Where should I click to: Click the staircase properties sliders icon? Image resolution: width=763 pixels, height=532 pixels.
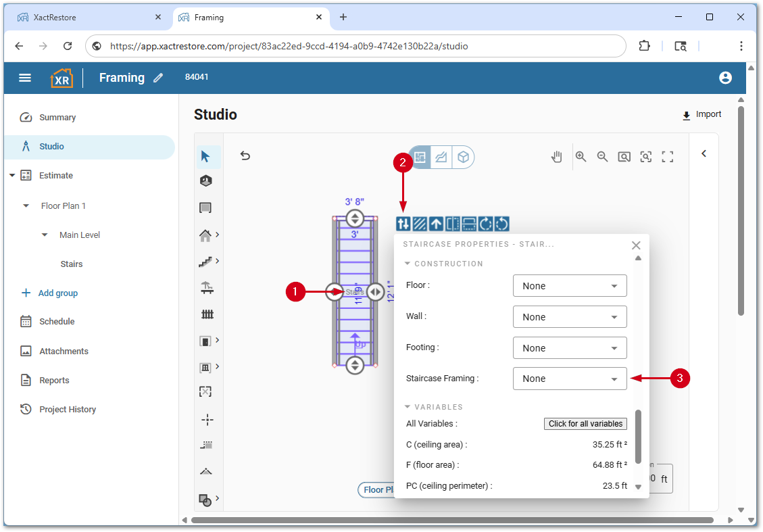coord(403,224)
